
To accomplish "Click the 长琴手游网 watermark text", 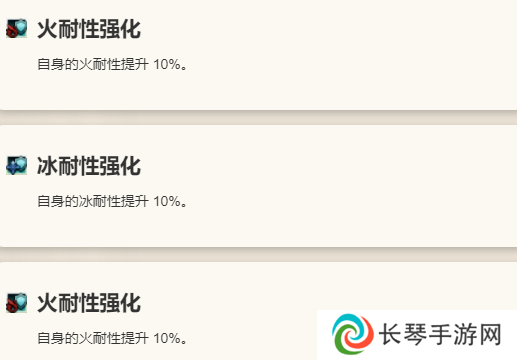I will (x=440, y=334).
